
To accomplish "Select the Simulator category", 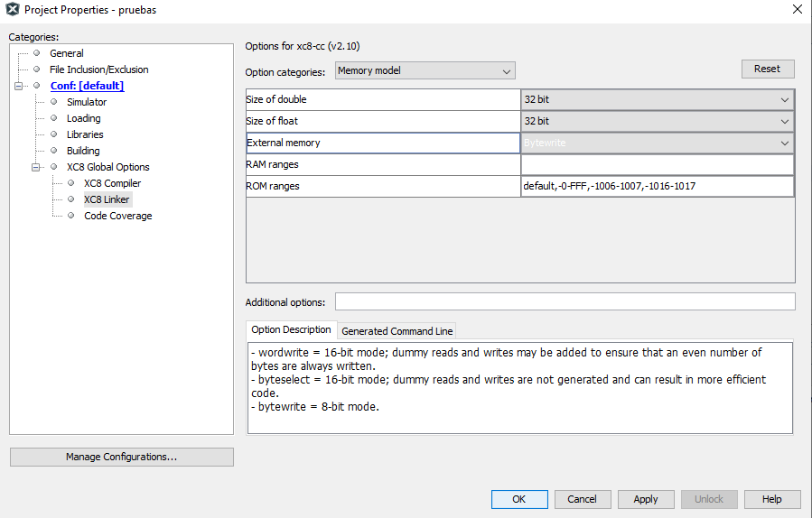I will pyautogui.click(x=87, y=102).
